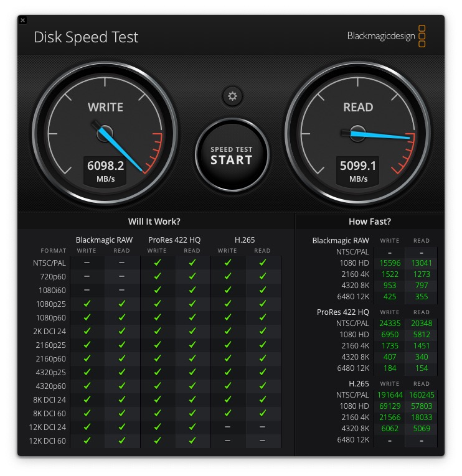Click Blackmagic RAW write checkmark for 12K DCI 60
The height and width of the screenshot is (476, 462).
pyautogui.click(x=87, y=441)
